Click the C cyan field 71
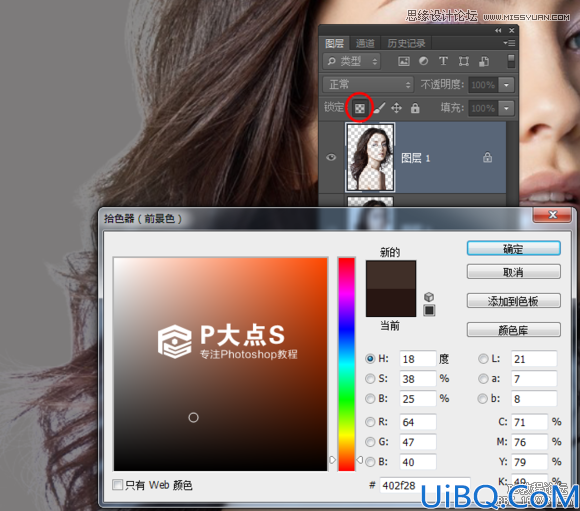The width and height of the screenshot is (580, 511). point(529,422)
